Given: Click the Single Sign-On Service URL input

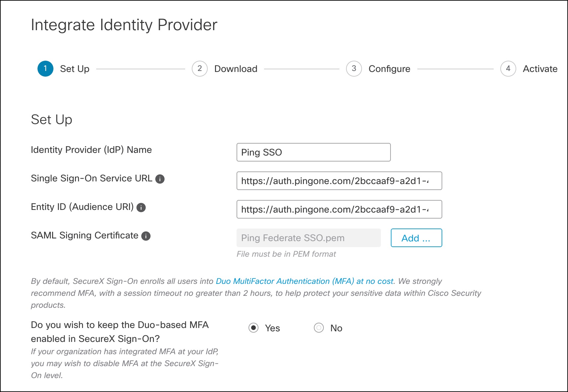Looking at the screenshot, I should coord(339,181).
